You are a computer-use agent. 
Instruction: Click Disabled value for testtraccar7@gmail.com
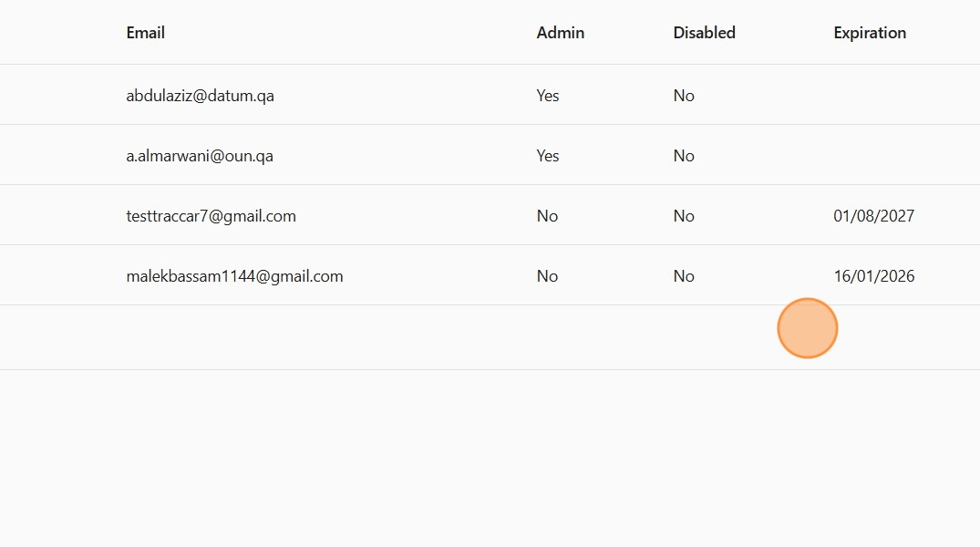(684, 216)
